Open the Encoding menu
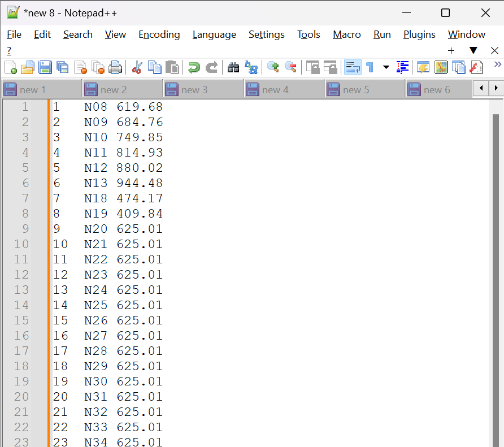 click(x=159, y=34)
